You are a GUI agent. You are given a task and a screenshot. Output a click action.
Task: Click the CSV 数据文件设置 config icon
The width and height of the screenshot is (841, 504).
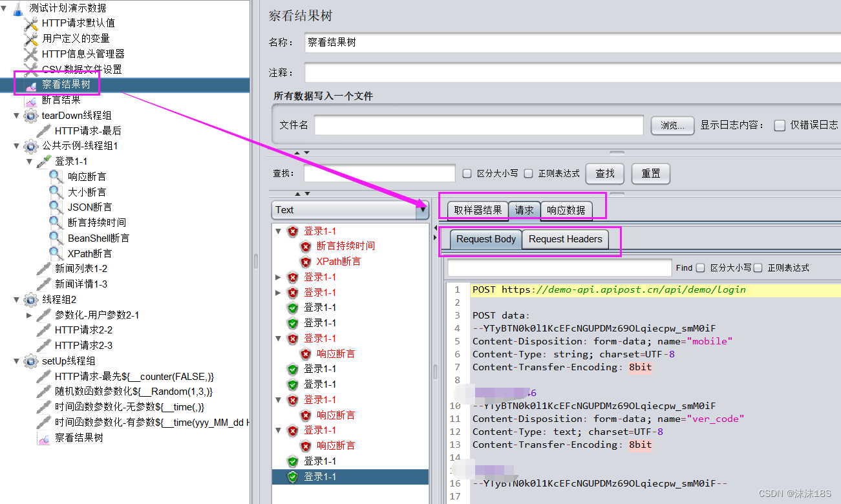tap(31, 69)
